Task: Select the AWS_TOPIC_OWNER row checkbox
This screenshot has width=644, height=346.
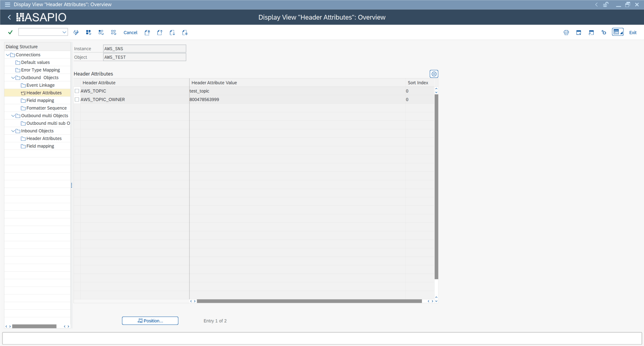Action: point(77,99)
